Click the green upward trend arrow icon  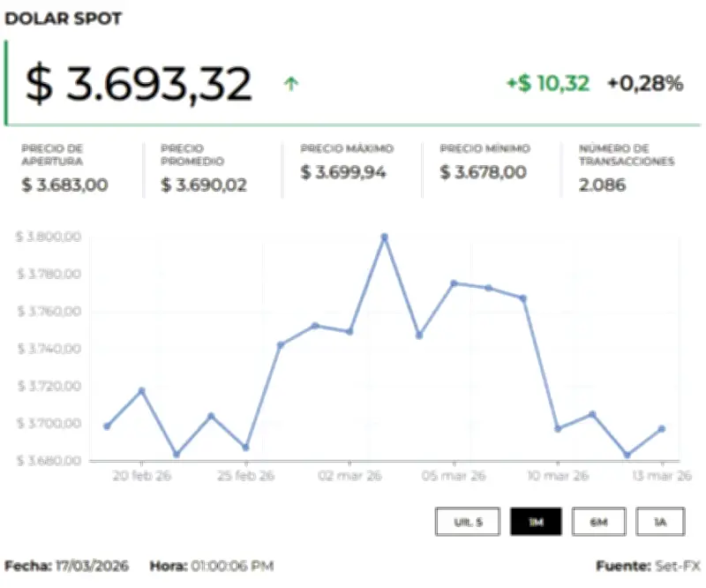click(292, 84)
